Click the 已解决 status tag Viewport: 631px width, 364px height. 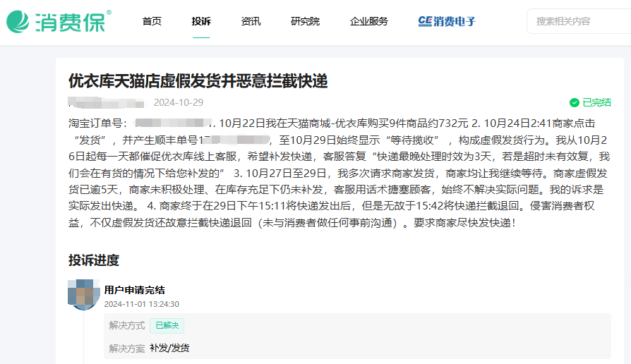pyautogui.click(x=167, y=325)
